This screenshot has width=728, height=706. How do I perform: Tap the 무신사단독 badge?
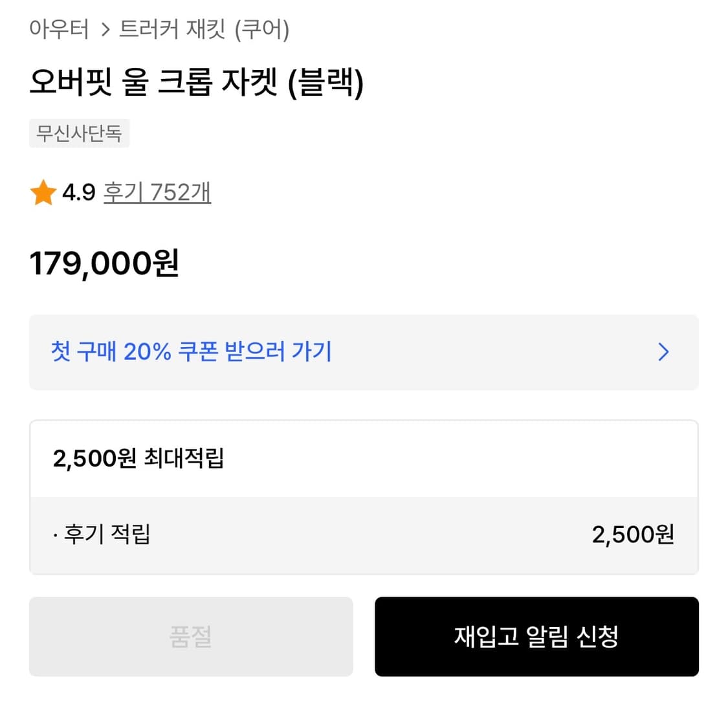[79, 133]
